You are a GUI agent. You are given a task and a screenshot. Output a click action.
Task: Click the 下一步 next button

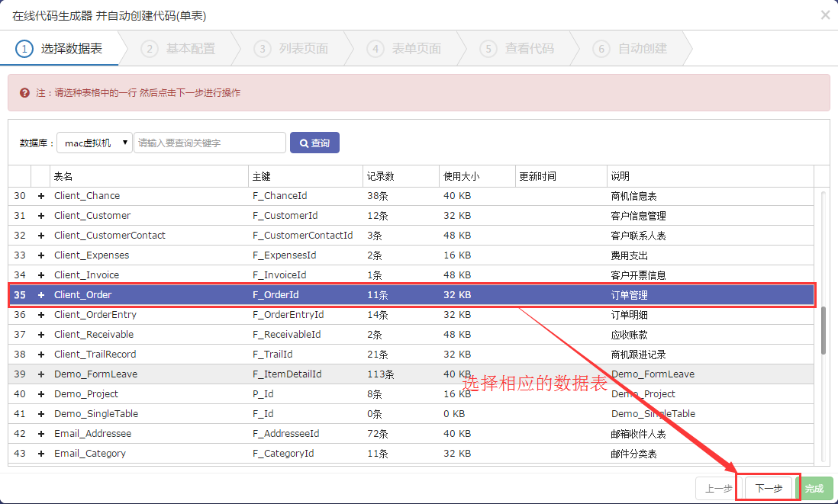tap(769, 489)
